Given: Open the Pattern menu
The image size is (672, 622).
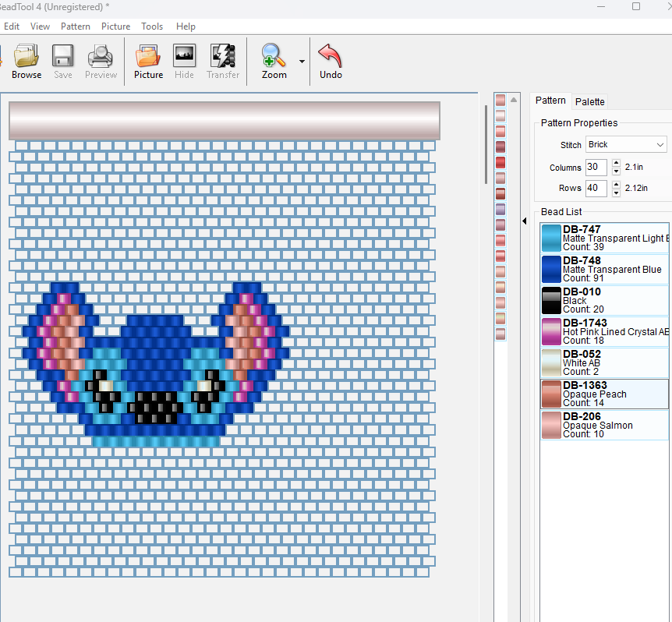Looking at the screenshot, I should click(76, 27).
